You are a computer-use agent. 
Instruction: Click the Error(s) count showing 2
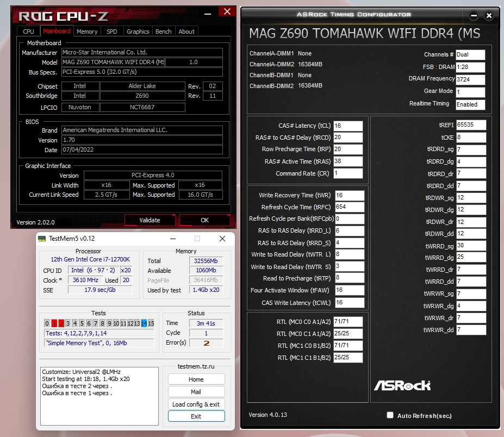(x=206, y=343)
